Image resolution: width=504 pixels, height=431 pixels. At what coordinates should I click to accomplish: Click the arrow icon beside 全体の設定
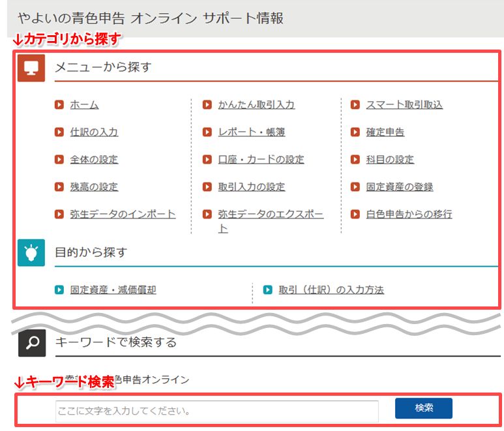[59, 159]
